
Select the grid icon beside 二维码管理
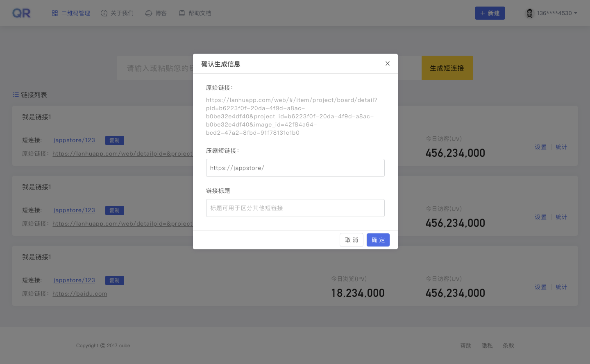[x=54, y=13]
